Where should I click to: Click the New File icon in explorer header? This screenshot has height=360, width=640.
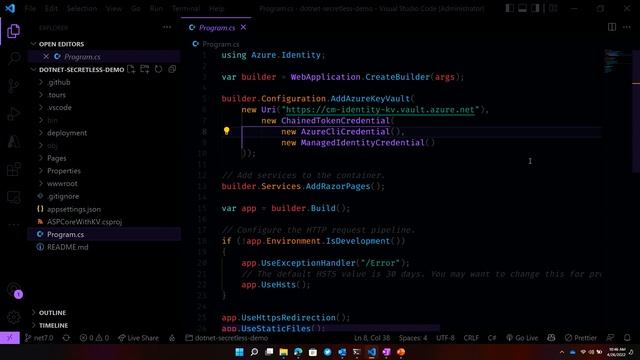pyautogui.click(x=131, y=69)
